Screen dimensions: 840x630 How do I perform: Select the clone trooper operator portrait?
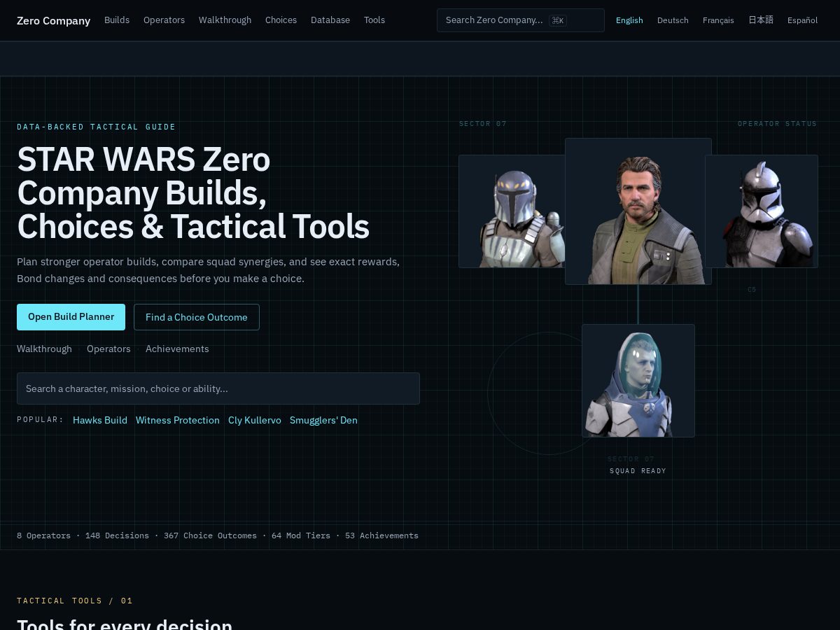coord(762,211)
